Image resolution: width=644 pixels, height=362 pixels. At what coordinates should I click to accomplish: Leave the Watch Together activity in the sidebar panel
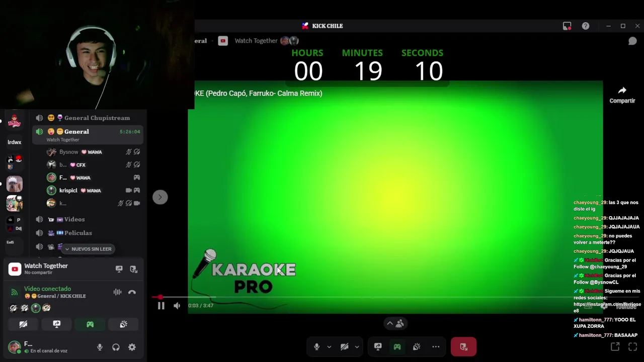point(133,269)
